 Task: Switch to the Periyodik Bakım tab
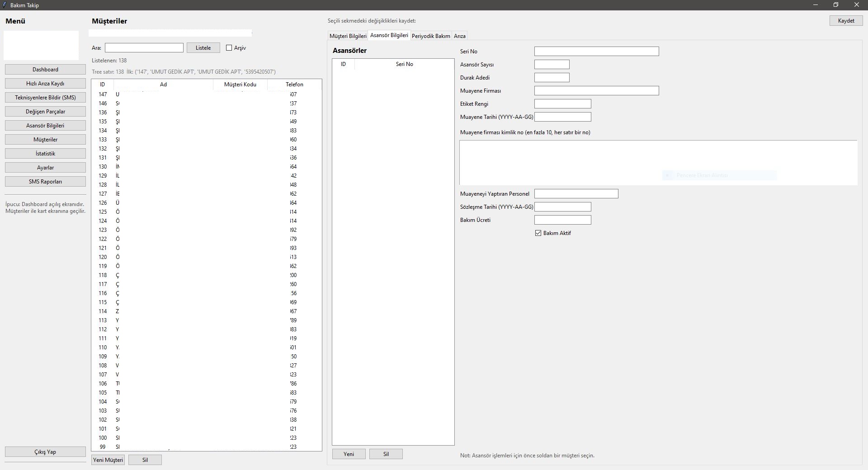[430, 36]
